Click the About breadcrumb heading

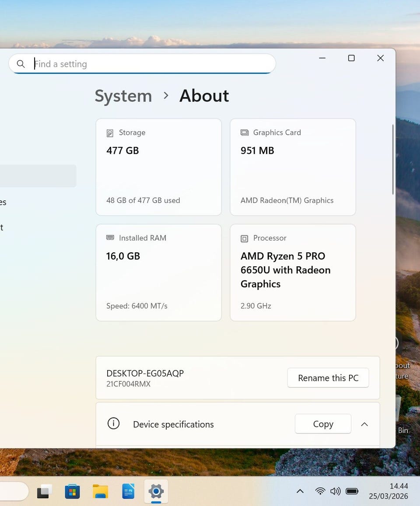pos(204,96)
